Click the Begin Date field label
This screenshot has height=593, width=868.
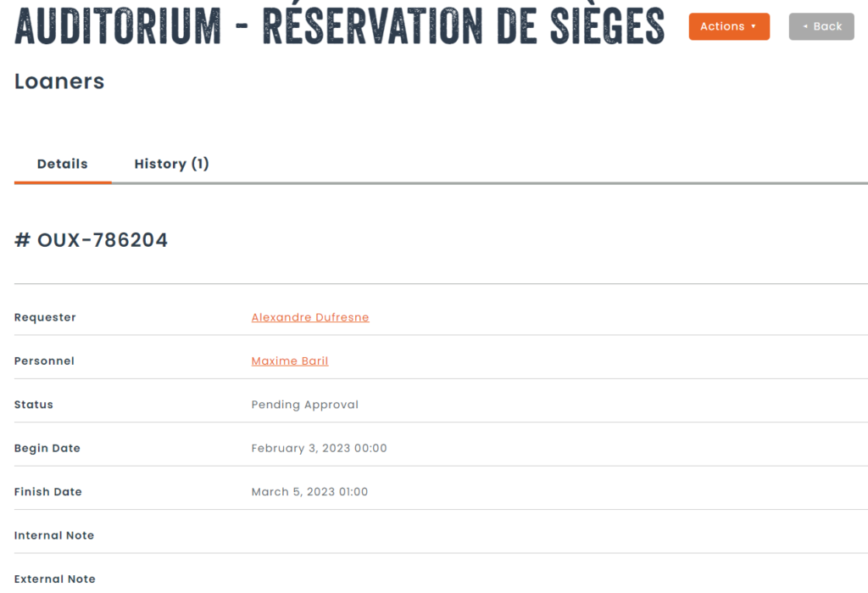[47, 448]
